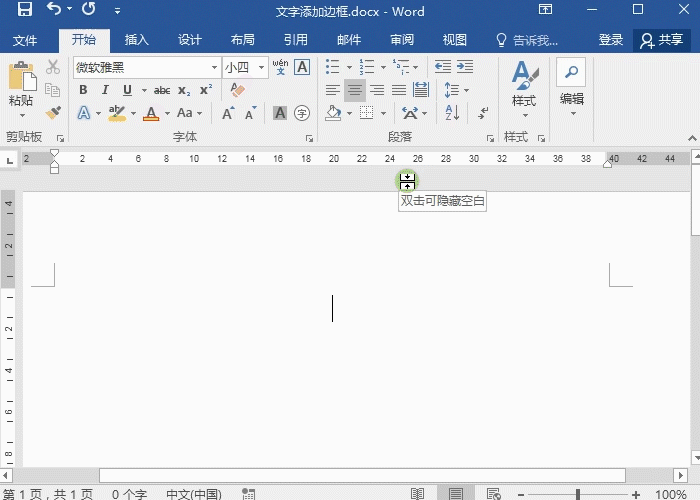
Task: Click the large Paste clipboard icon
Action: [x=22, y=76]
